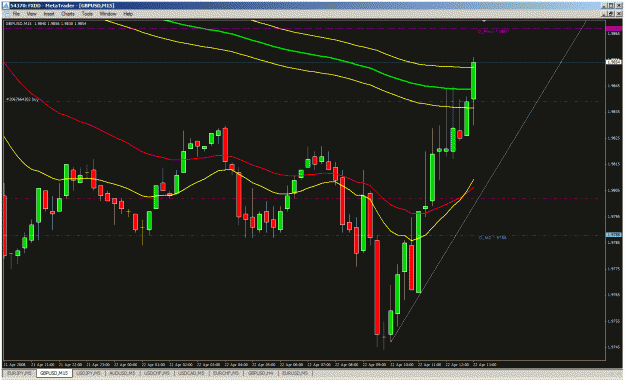Click the tall green last candle at right
The height and width of the screenshot is (380, 625).
pyautogui.click(x=474, y=81)
